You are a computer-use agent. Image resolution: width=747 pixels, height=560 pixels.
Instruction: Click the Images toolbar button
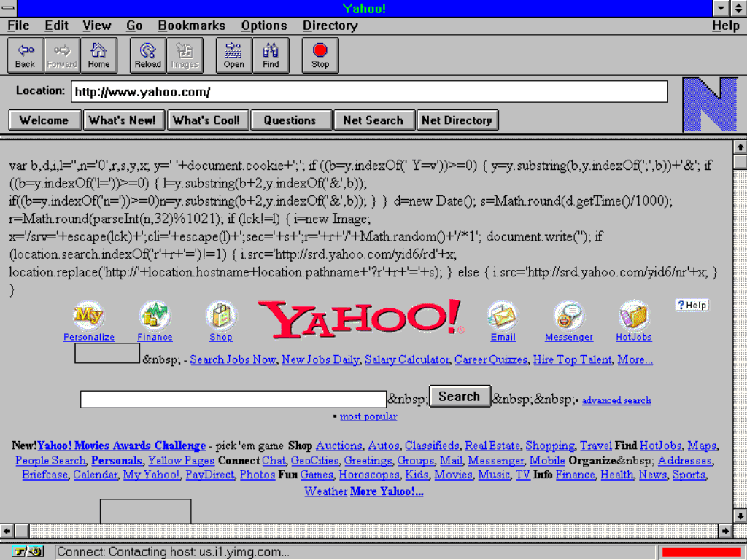[x=185, y=55]
